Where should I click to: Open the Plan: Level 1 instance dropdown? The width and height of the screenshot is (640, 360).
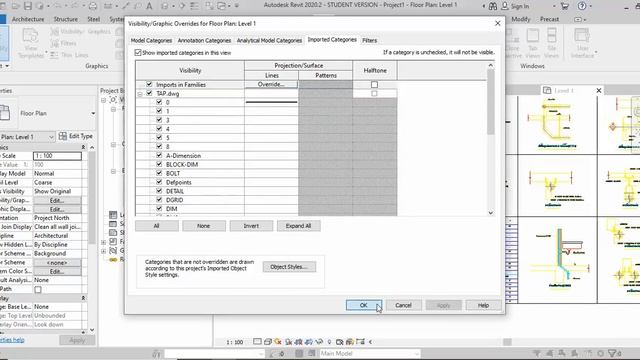51,137
